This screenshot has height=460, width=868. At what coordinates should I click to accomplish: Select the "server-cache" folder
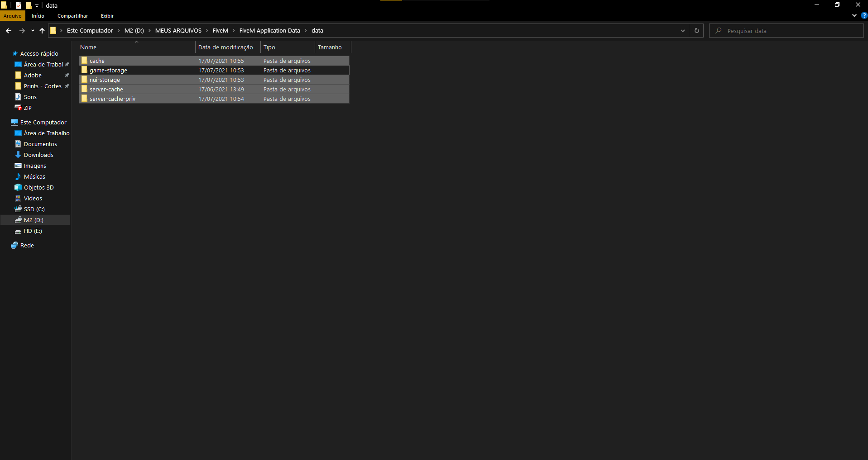(x=106, y=89)
